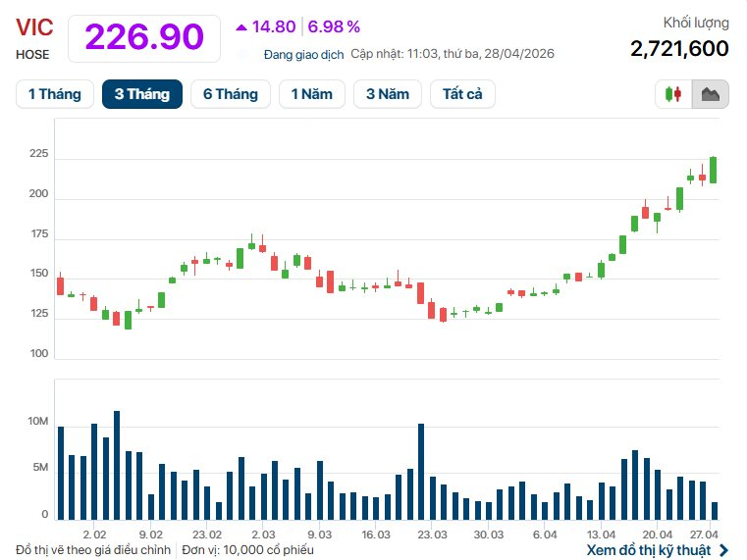Click the latest green candlestick at far right
The height and width of the screenshot is (560, 747).
tap(714, 170)
